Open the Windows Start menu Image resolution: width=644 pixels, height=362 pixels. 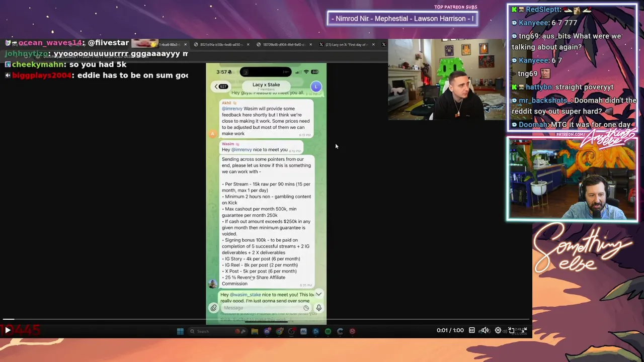180,331
